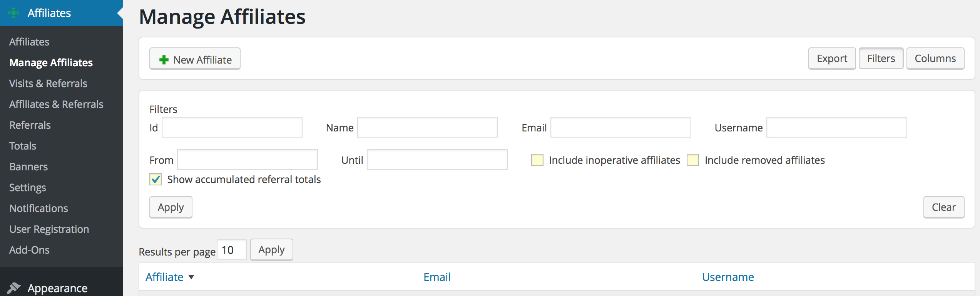The width and height of the screenshot is (980, 296).
Task: Go to the Banners submenu page
Action: point(28,166)
